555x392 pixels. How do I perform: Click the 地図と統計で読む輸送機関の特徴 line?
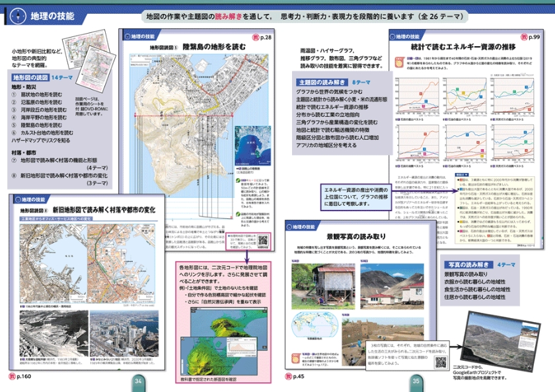(x=333, y=130)
